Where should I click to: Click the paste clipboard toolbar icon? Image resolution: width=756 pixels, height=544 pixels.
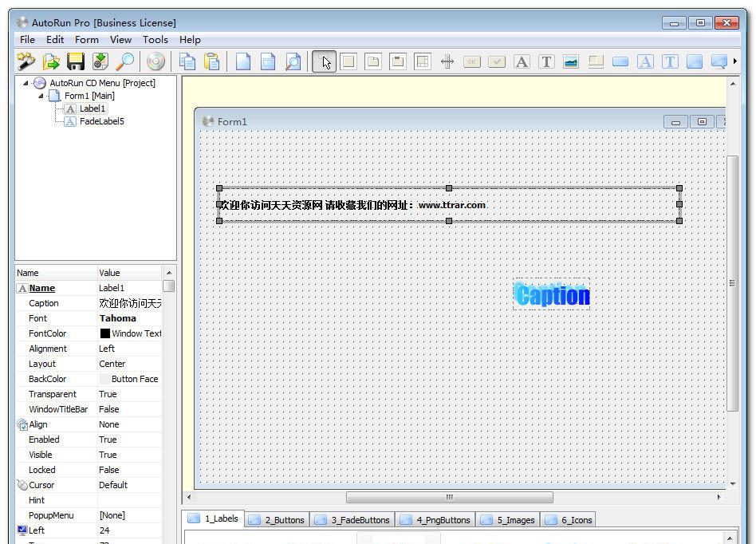tap(211, 61)
